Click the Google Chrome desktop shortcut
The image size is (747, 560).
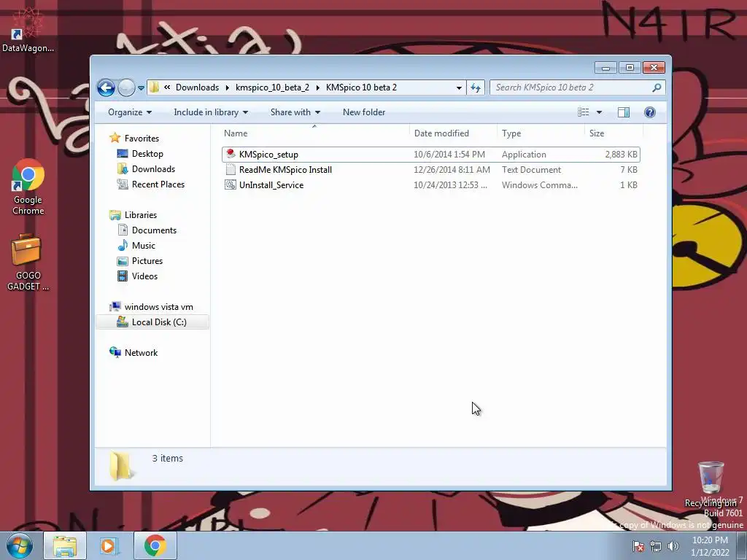coord(28,187)
